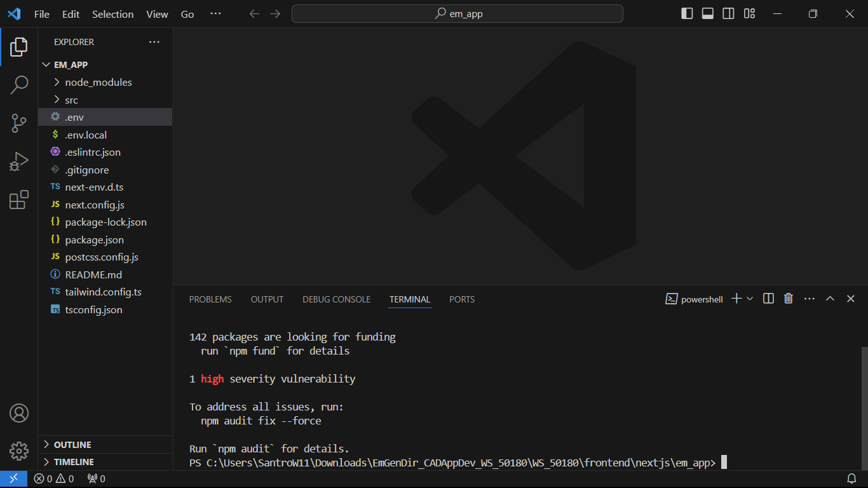
Task: Show more menu bar items via ellipsis
Action: tap(215, 13)
